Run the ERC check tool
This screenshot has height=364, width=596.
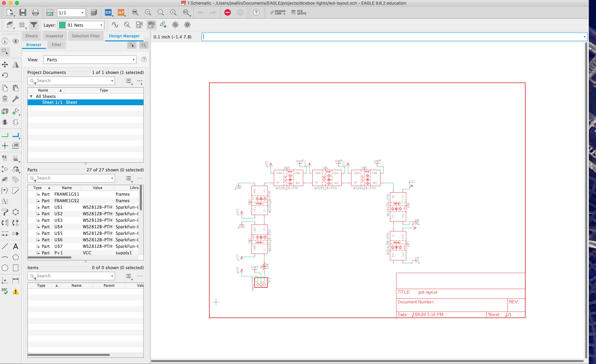5,291
